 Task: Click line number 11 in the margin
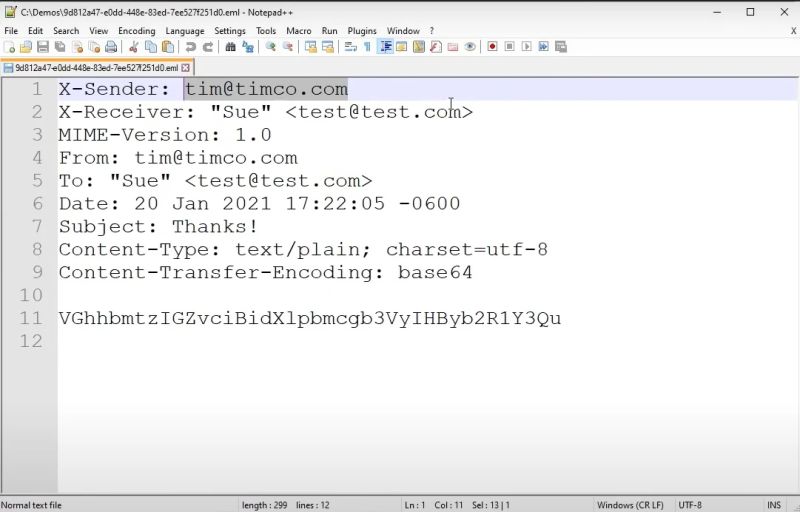(x=31, y=318)
